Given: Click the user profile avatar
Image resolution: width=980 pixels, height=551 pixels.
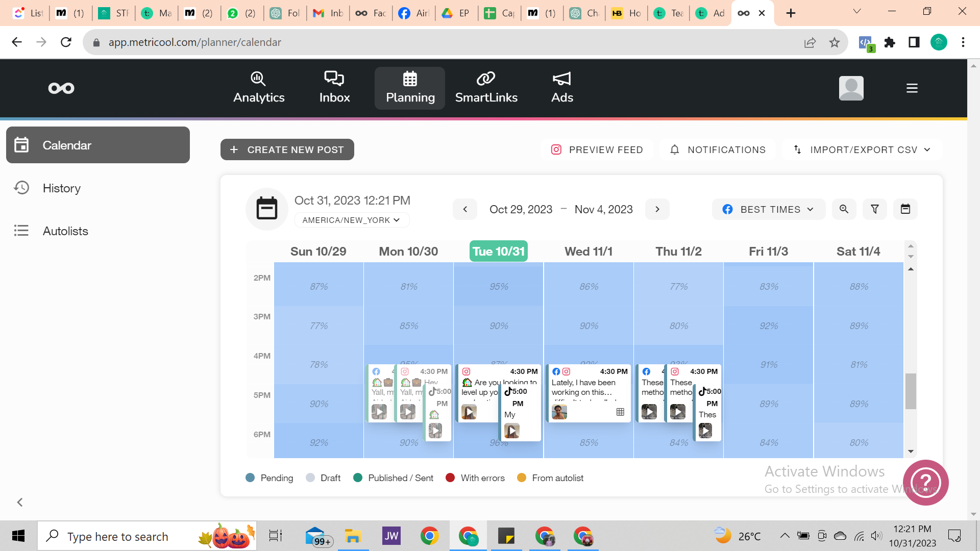Looking at the screenshot, I should [851, 88].
